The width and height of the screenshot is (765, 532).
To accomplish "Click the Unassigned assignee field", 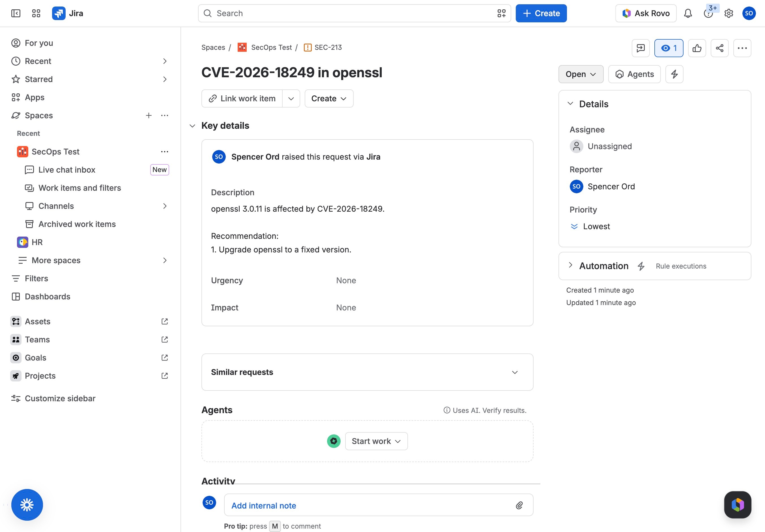I will 601,146.
